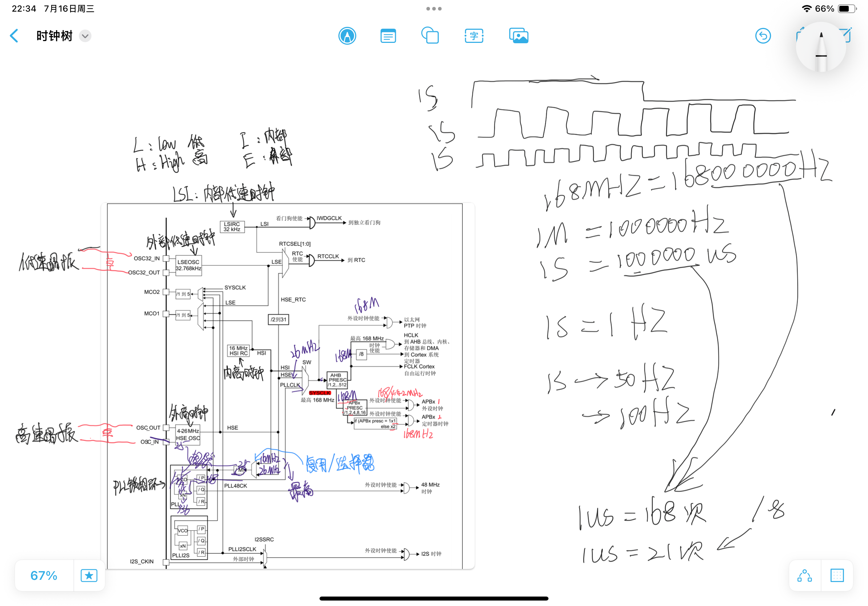Screen dimensions: 868x606
Task: Tap the share/export icon behind pencil
Action: (800, 34)
